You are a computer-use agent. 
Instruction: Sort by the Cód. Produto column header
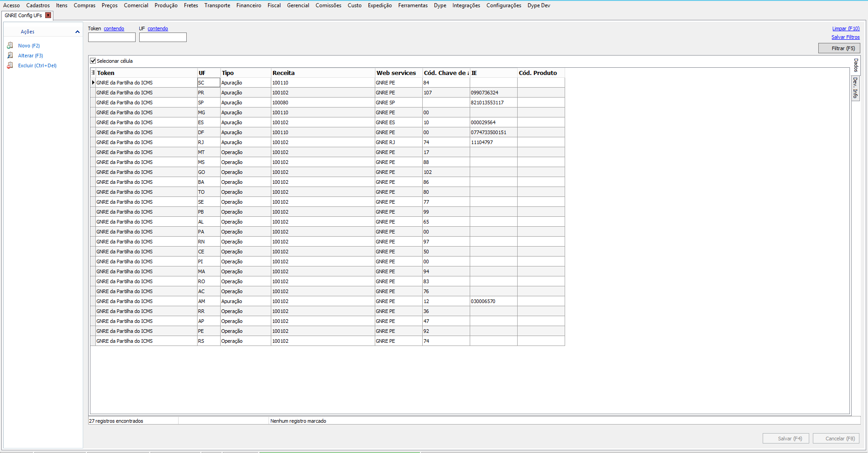[541, 73]
